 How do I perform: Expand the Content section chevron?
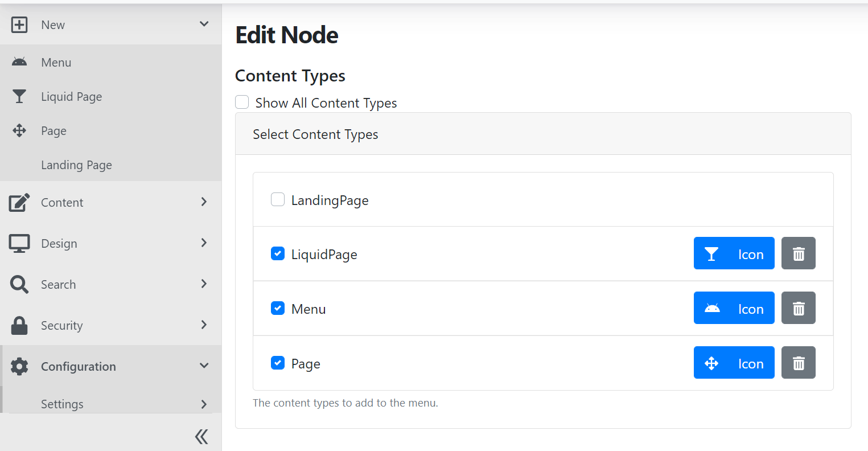203,202
